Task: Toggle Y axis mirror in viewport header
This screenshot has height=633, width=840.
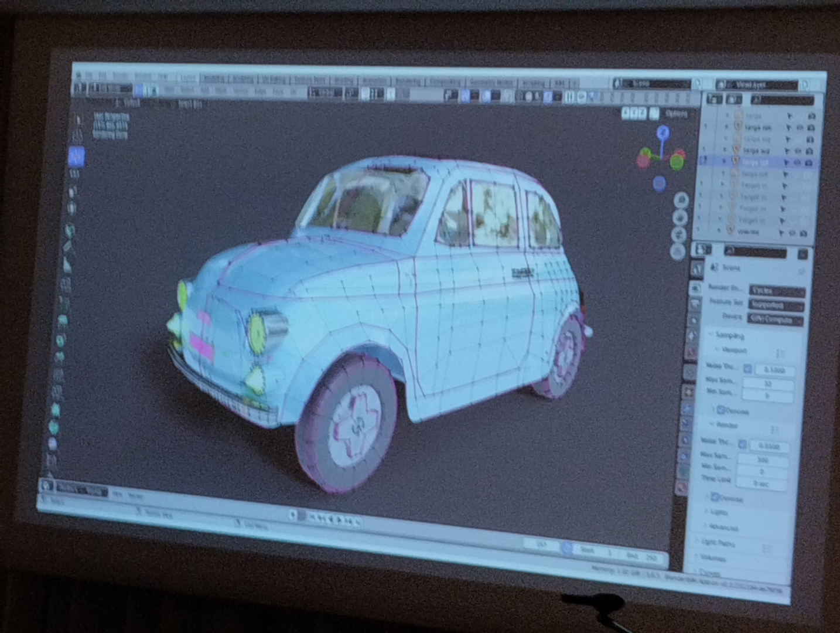Action: pyautogui.click(x=634, y=113)
